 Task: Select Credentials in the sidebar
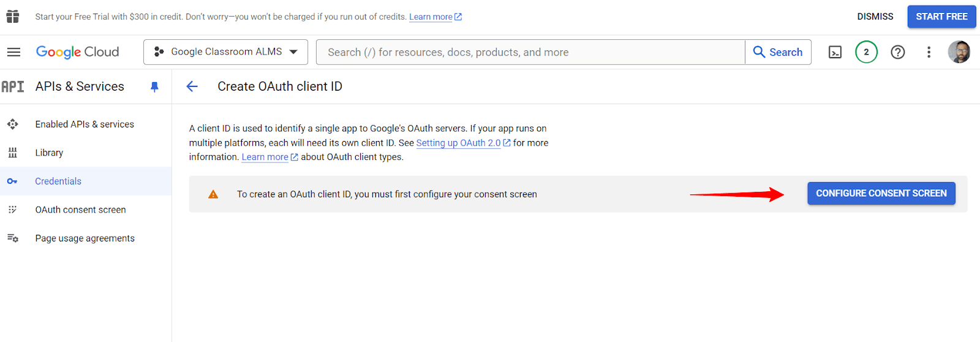(x=86, y=181)
